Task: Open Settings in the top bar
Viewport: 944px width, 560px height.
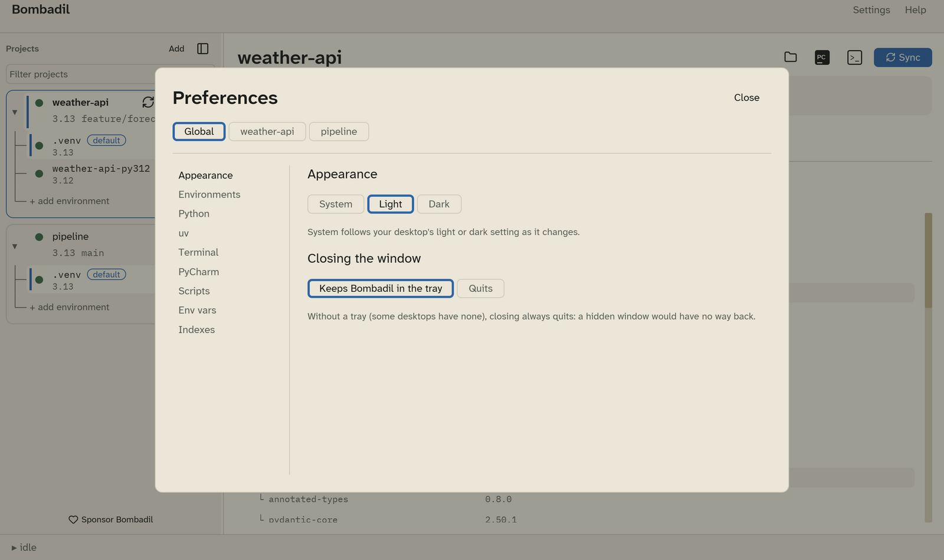Action: (871, 10)
